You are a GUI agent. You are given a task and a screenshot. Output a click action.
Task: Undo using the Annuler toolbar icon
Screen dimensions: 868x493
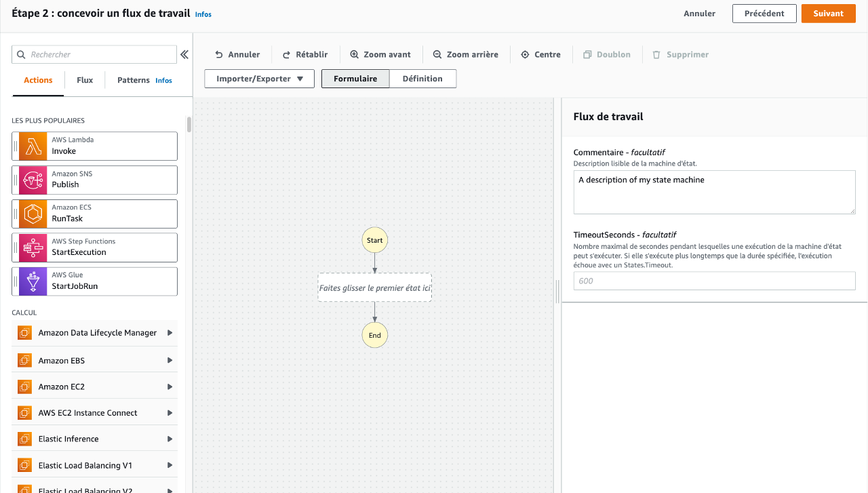tap(219, 54)
